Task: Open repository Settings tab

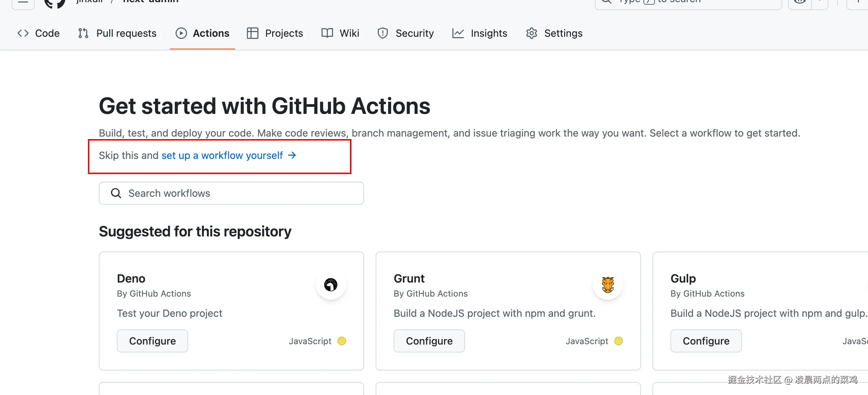Action: coord(554,33)
